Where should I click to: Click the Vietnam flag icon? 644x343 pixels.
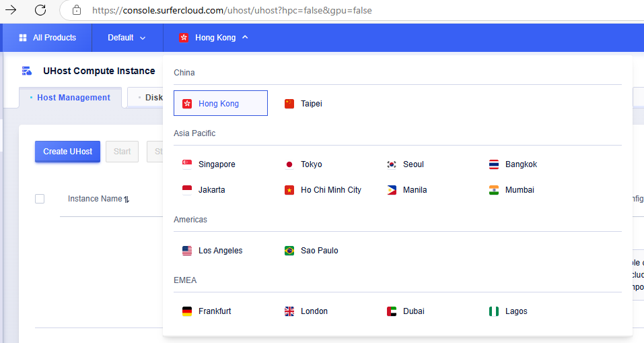click(x=289, y=189)
